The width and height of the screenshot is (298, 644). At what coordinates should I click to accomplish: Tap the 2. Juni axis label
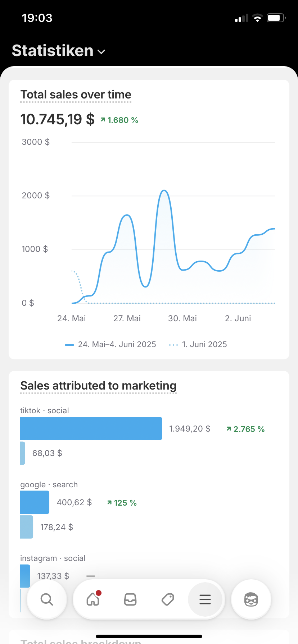click(x=238, y=318)
